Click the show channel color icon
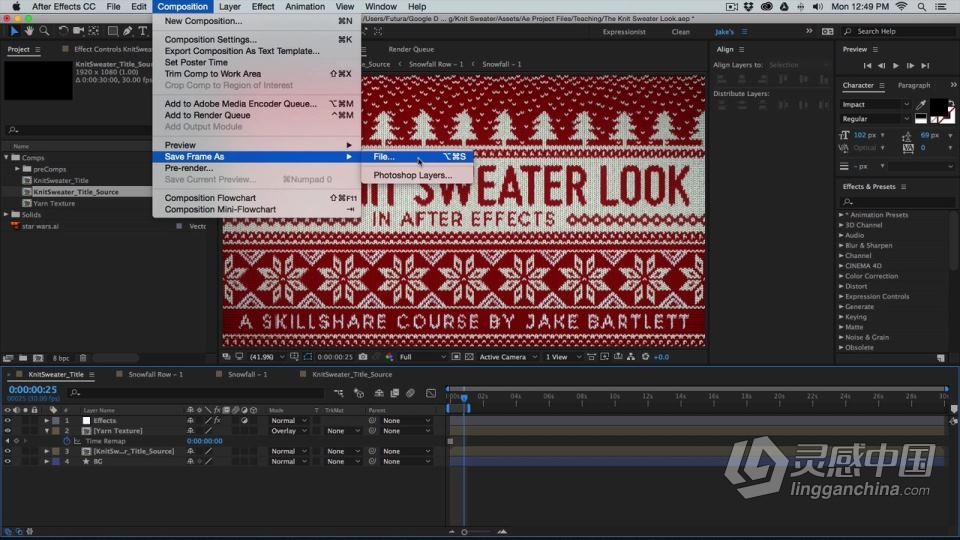The image size is (960, 540). (389, 356)
